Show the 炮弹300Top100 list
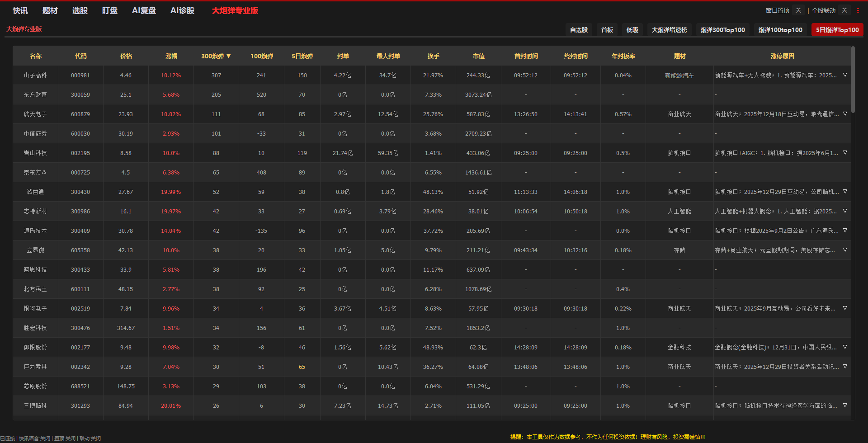 [722, 30]
